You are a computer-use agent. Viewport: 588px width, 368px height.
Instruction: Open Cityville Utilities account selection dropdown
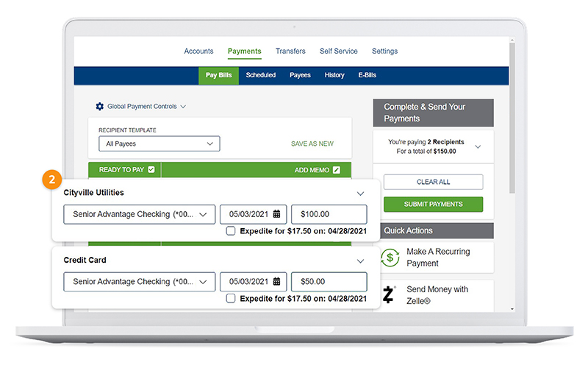coord(139,214)
